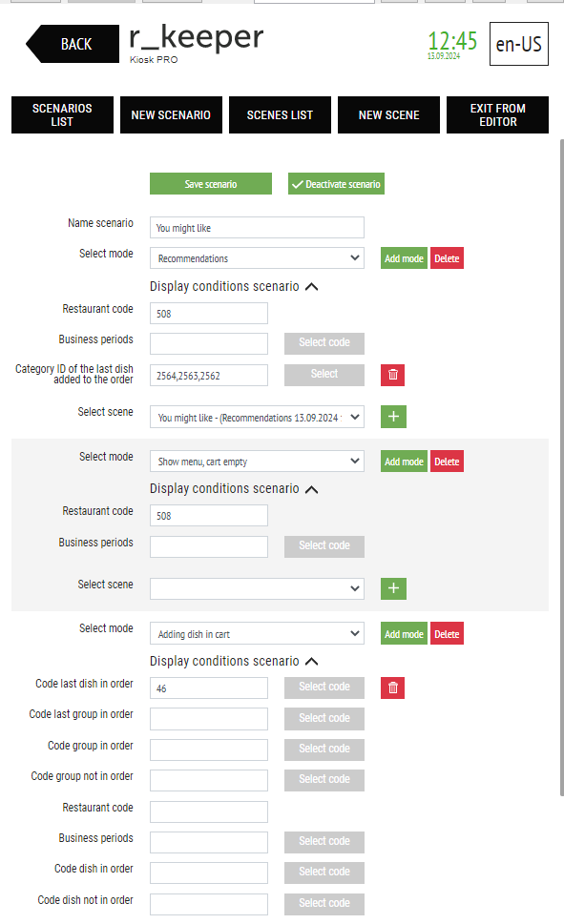564x924 pixels.
Task: Open the Recommendations mode dropdown
Action: pyautogui.click(x=257, y=258)
